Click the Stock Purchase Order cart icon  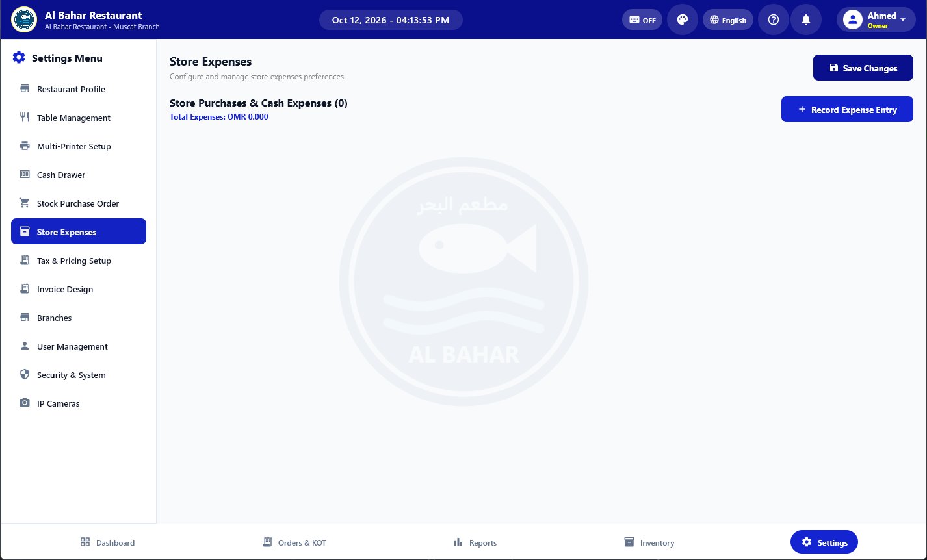tap(25, 203)
